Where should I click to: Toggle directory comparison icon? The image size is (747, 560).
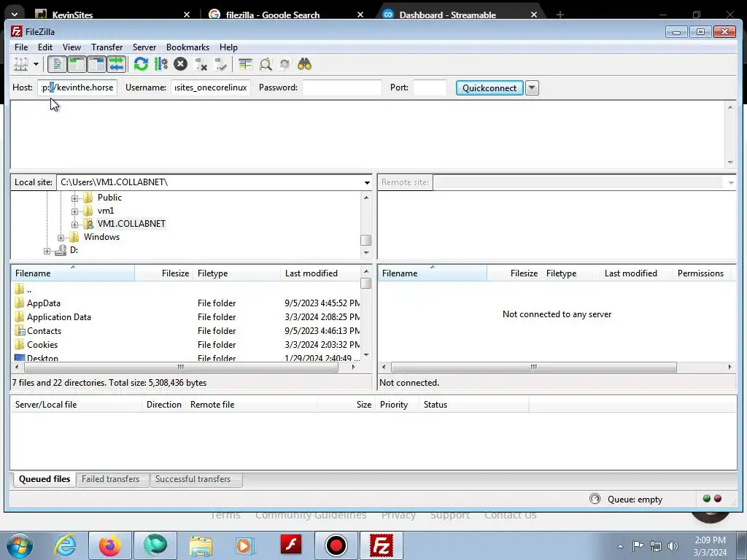(x=266, y=64)
